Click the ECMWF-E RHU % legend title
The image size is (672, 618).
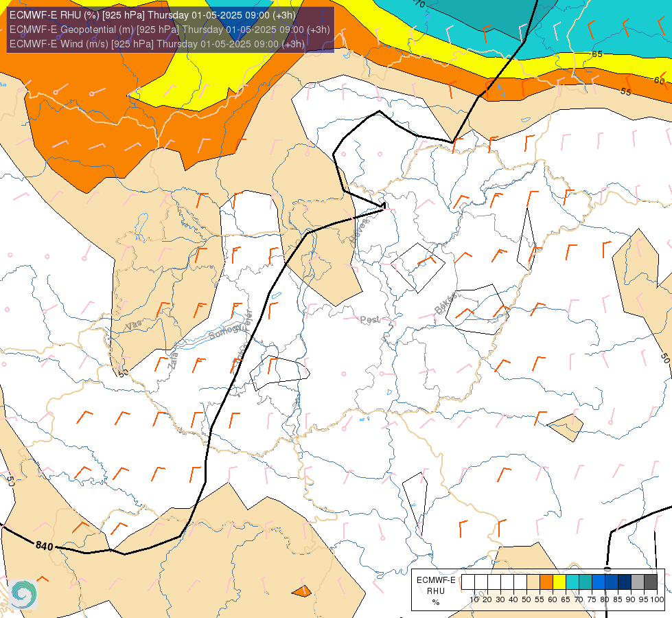tap(436, 591)
